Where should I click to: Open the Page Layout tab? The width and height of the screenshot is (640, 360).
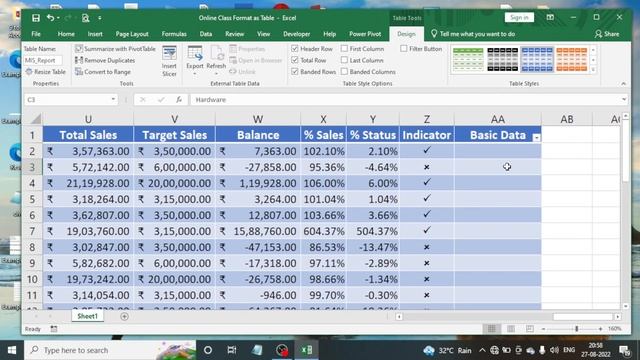pyautogui.click(x=132, y=34)
